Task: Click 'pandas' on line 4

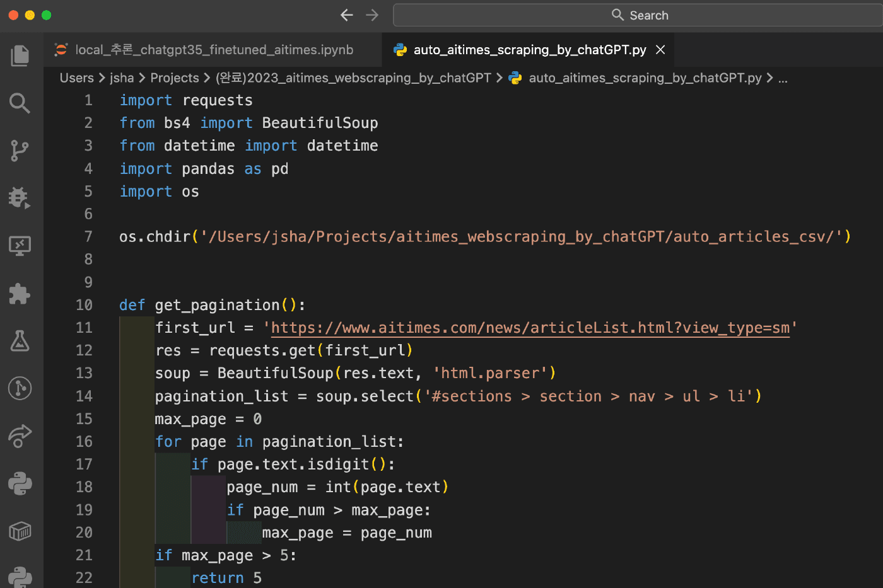Action: coord(208,169)
